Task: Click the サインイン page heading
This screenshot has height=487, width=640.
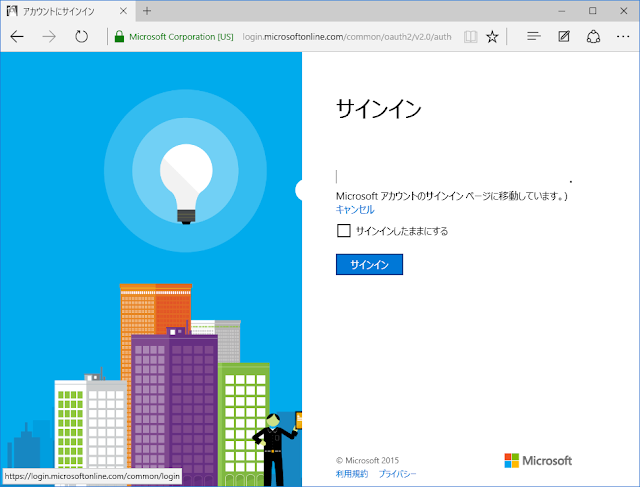Action: 378,109
